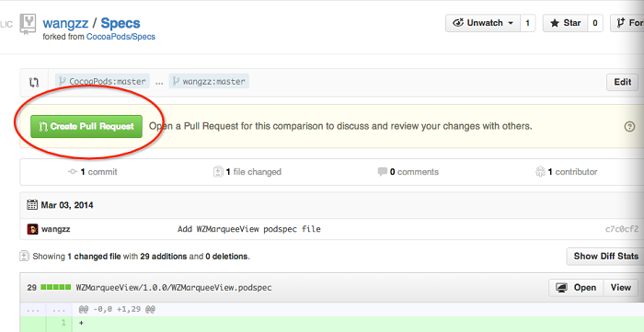This screenshot has height=332, width=644.
Task: Toggle Show Diff Stats
Action: [x=605, y=257]
